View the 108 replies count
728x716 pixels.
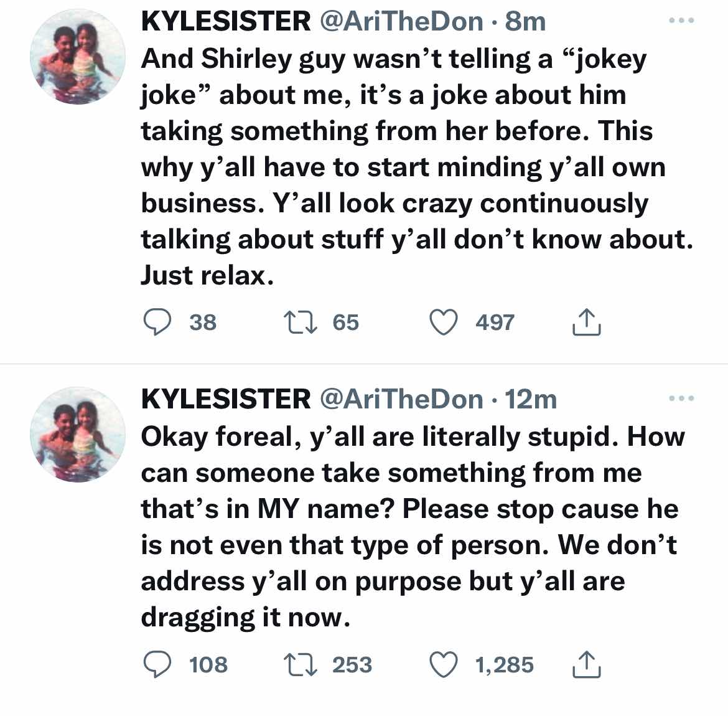point(208,664)
